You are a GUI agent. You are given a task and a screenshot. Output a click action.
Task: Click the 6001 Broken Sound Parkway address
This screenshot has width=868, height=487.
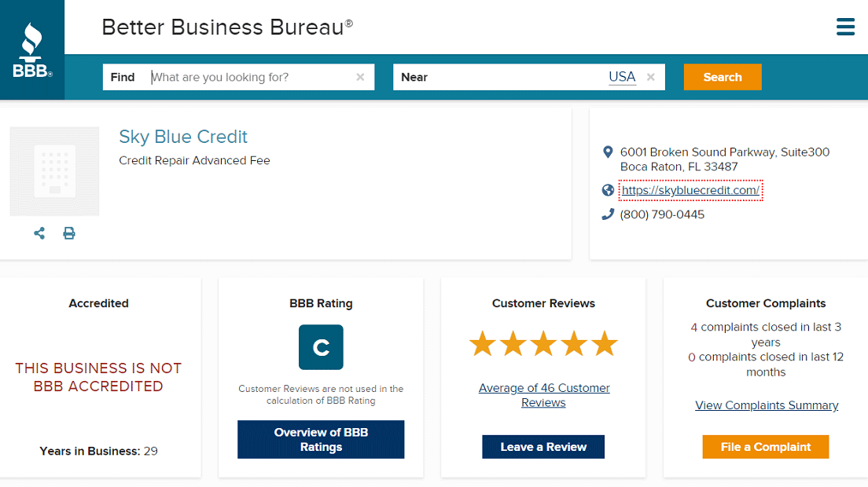coord(725,159)
